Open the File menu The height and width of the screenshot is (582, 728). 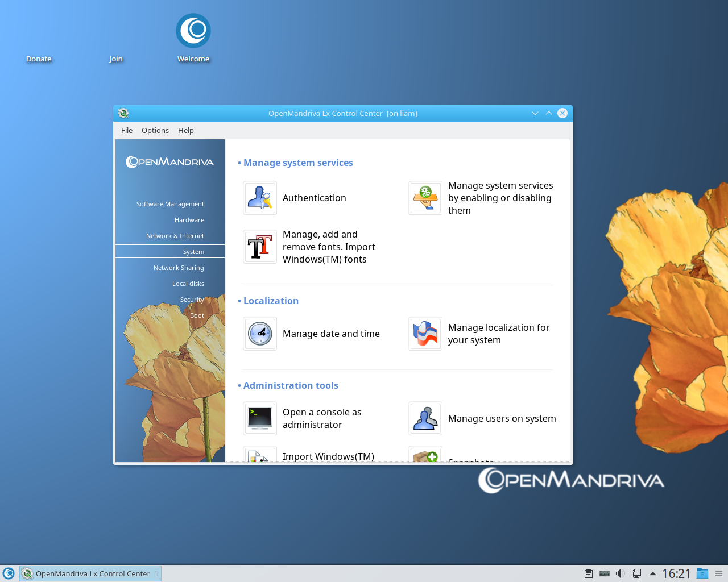click(x=127, y=130)
